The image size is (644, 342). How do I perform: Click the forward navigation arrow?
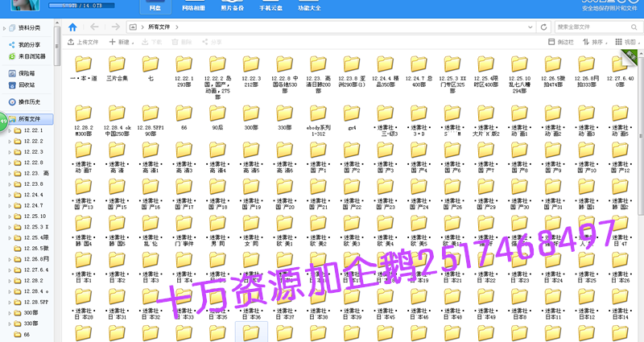click(116, 27)
